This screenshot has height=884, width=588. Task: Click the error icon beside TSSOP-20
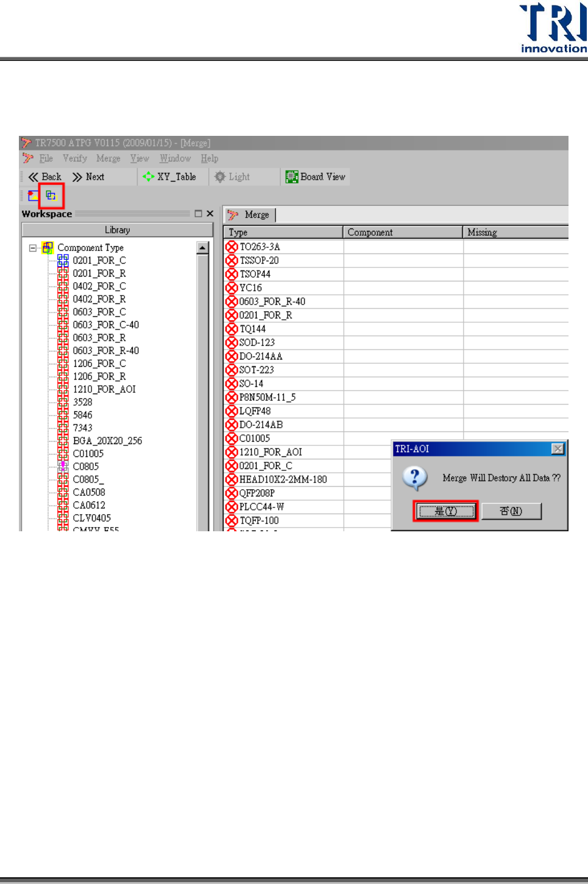[x=232, y=260]
